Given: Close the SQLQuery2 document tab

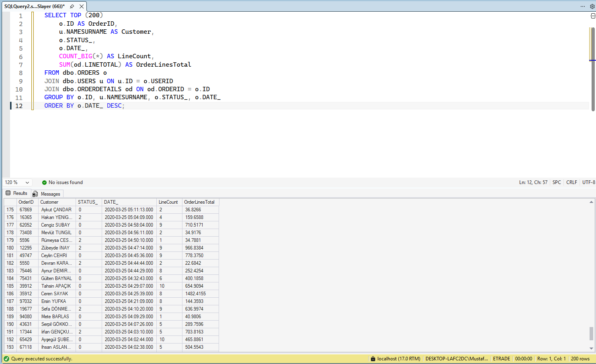Looking at the screenshot, I should (82, 6).
